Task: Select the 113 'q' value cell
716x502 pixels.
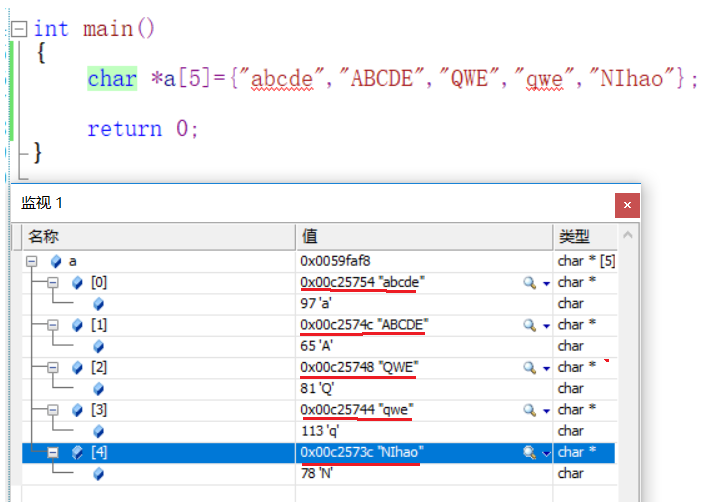Action: (x=425, y=432)
